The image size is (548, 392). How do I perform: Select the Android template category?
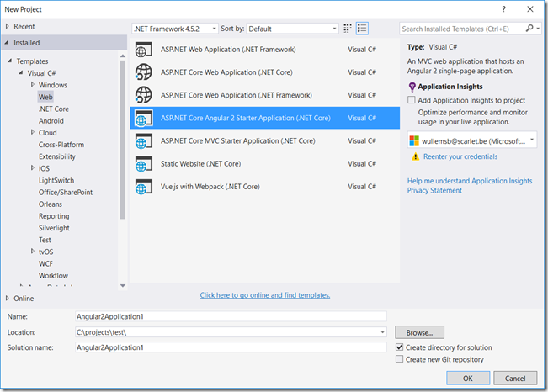point(51,121)
